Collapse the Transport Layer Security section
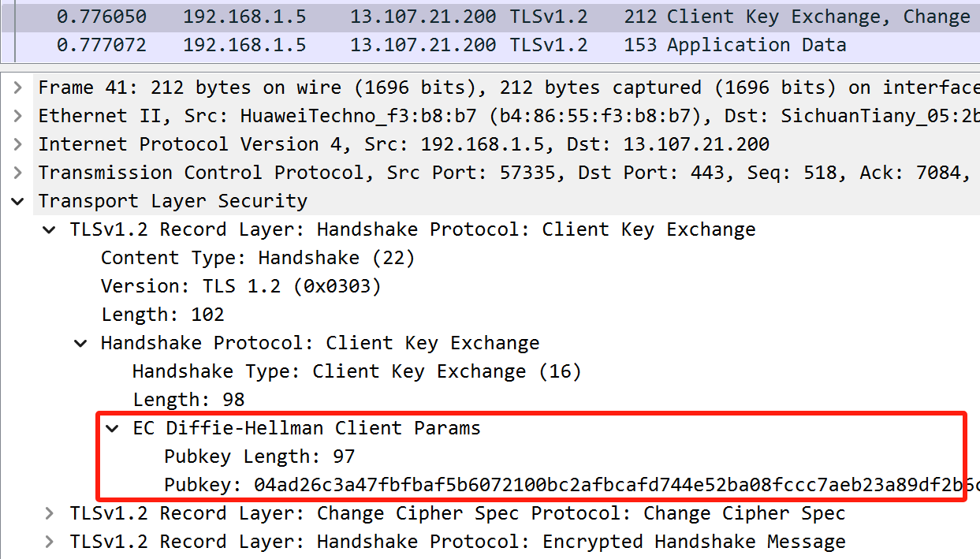980x559 pixels. click(x=18, y=201)
